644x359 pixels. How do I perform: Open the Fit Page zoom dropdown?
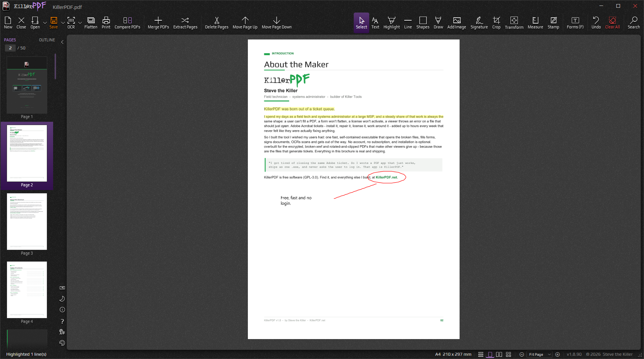click(x=540, y=354)
